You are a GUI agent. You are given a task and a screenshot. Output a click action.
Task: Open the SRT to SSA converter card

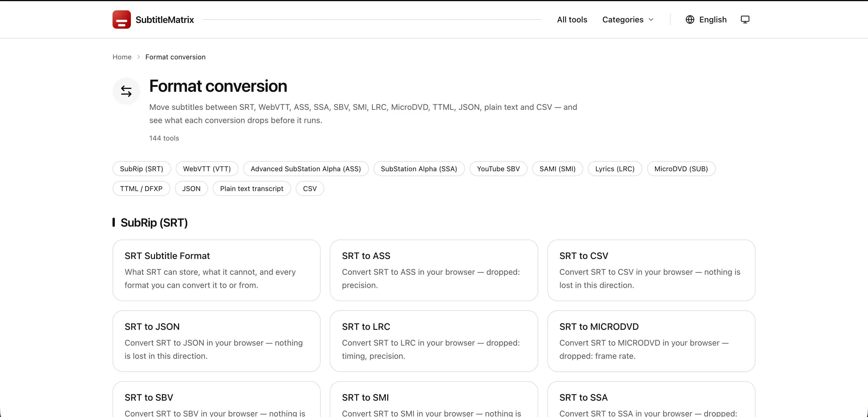[x=651, y=400]
